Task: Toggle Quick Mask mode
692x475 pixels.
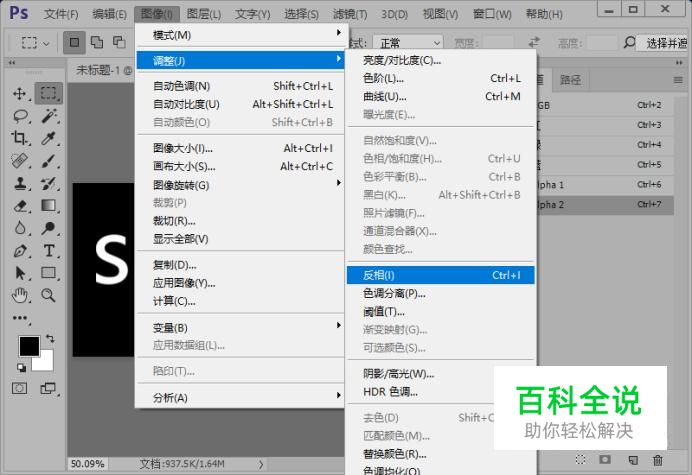Action: point(19,388)
